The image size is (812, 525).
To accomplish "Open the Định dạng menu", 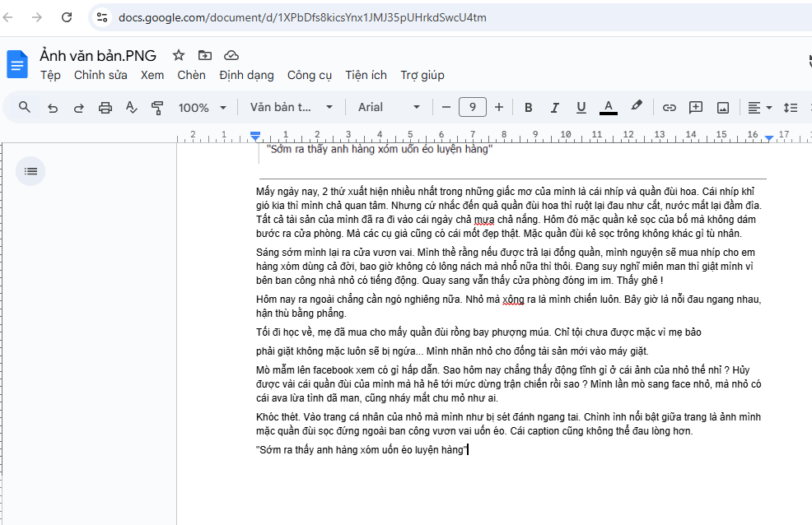I will coord(246,75).
